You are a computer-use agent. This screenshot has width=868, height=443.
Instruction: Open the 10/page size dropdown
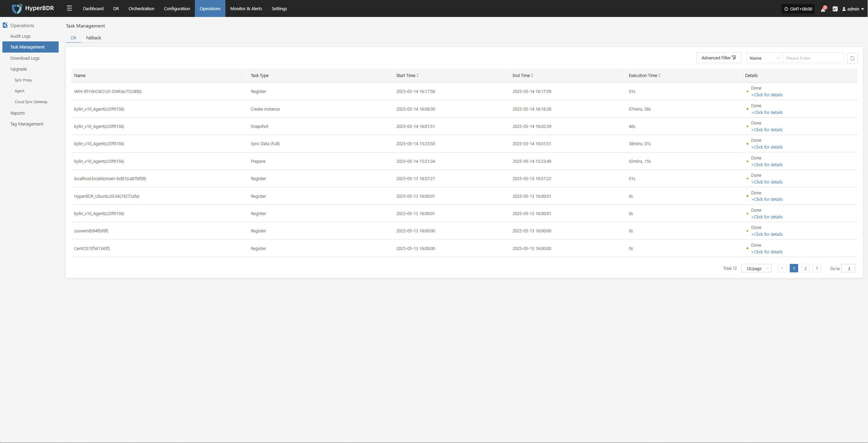756,268
